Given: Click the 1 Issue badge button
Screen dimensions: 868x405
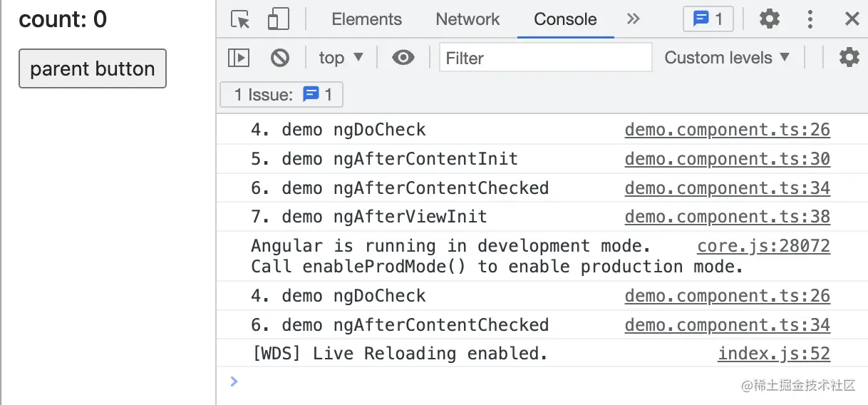Looking at the screenshot, I should click(281, 95).
